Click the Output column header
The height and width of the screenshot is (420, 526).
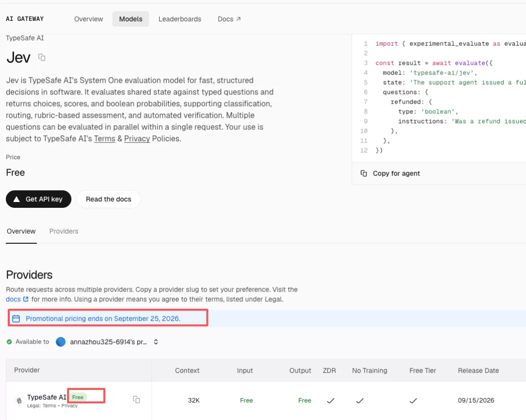300,370
